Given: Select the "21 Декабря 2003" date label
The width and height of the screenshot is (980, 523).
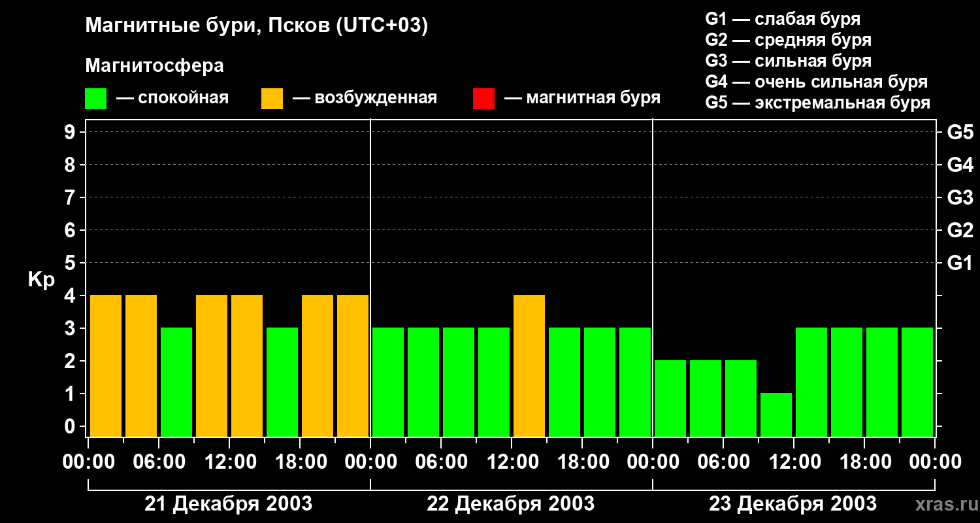Looking at the screenshot, I should pos(228,504).
